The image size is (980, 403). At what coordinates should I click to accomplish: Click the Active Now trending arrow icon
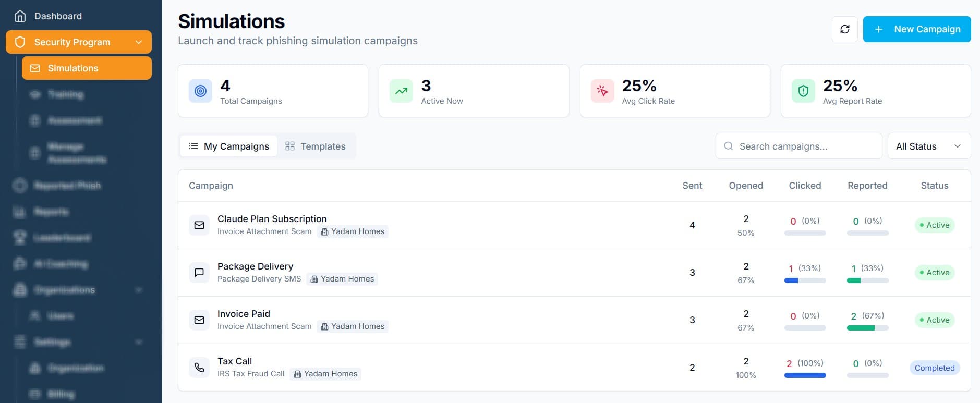coord(401,91)
